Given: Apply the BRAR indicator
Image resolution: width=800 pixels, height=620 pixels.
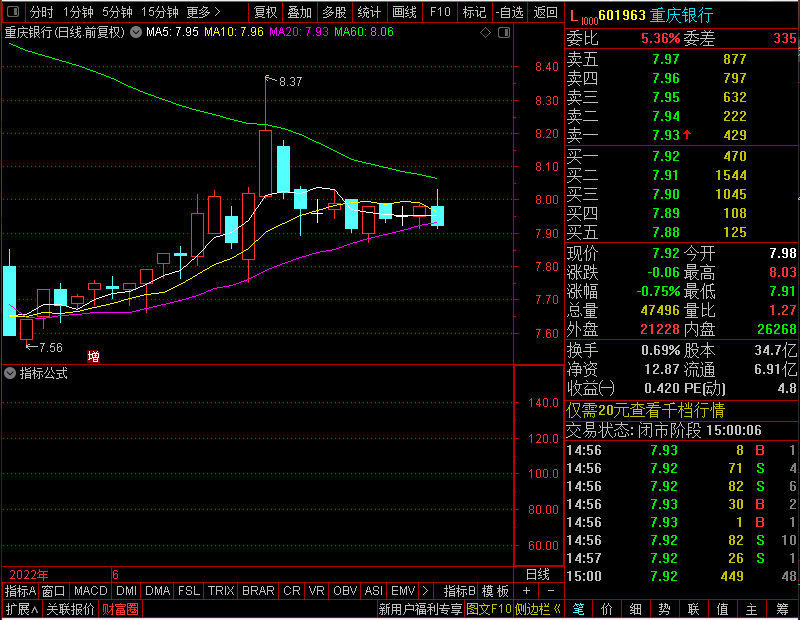Looking at the screenshot, I should pyautogui.click(x=258, y=591).
